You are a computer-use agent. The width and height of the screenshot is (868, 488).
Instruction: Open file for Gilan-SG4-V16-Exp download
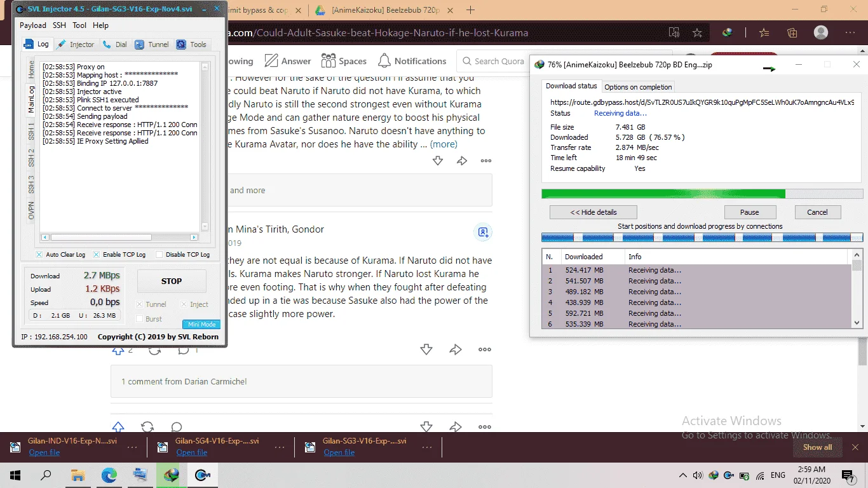[x=192, y=452]
